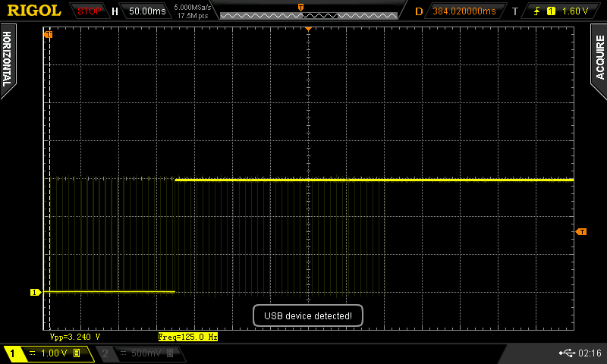Dismiss the USB device detected popup
This screenshot has width=607, height=364.
point(308,315)
